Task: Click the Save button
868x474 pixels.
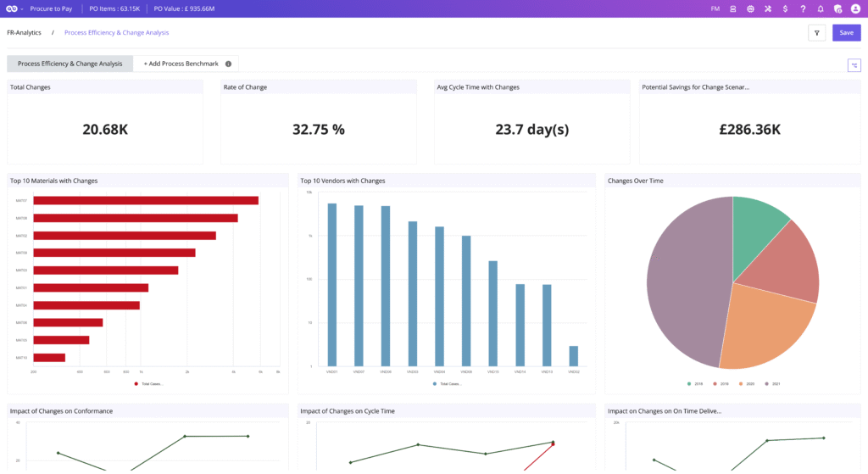Action: tap(846, 33)
